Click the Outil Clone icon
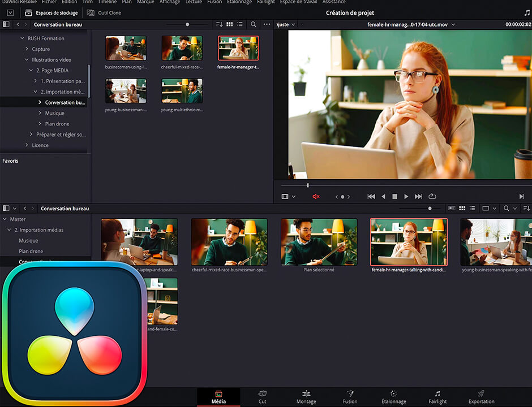The image size is (532, 407). [91, 12]
